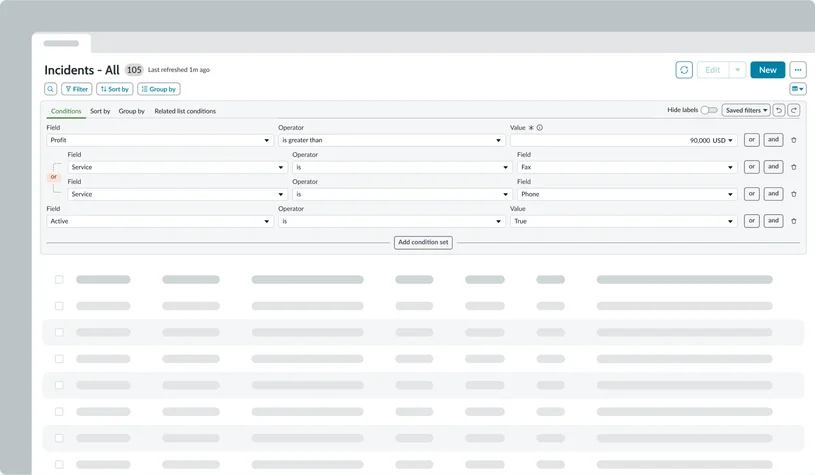Delete the Service is Fax condition
This screenshot has width=815, height=475.
(x=794, y=167)
